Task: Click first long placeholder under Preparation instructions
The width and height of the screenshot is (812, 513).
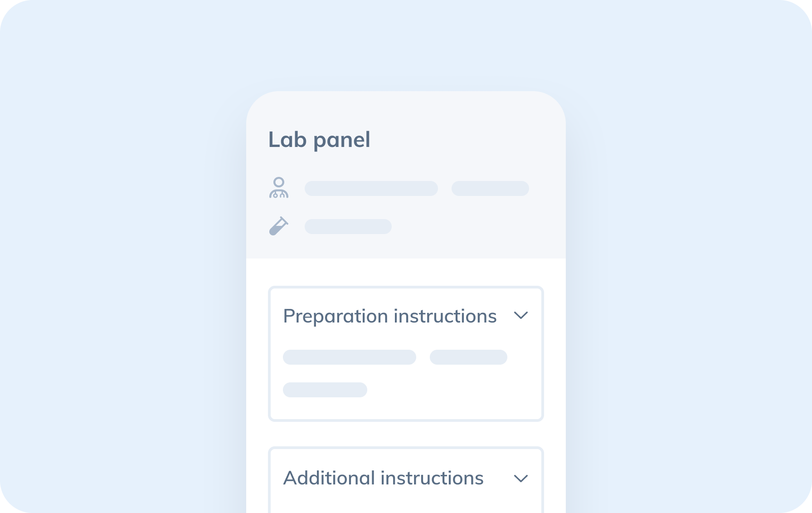Action: tap(350, 357)
